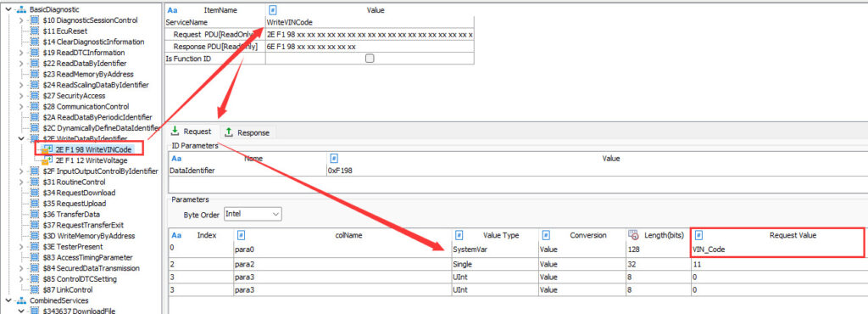Click the BasicDiagnostic network icon
This screenshot has height=314, width=868.
tap(22, 9)
